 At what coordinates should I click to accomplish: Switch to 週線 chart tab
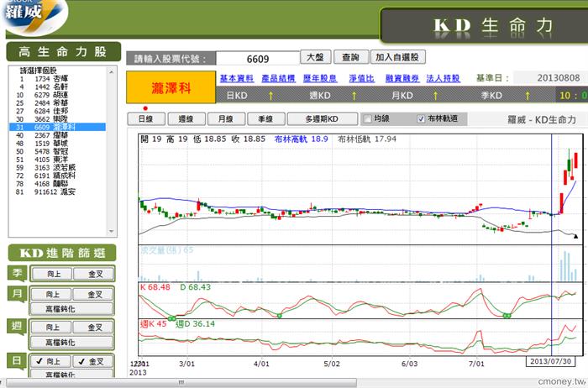tap(186, 119)
